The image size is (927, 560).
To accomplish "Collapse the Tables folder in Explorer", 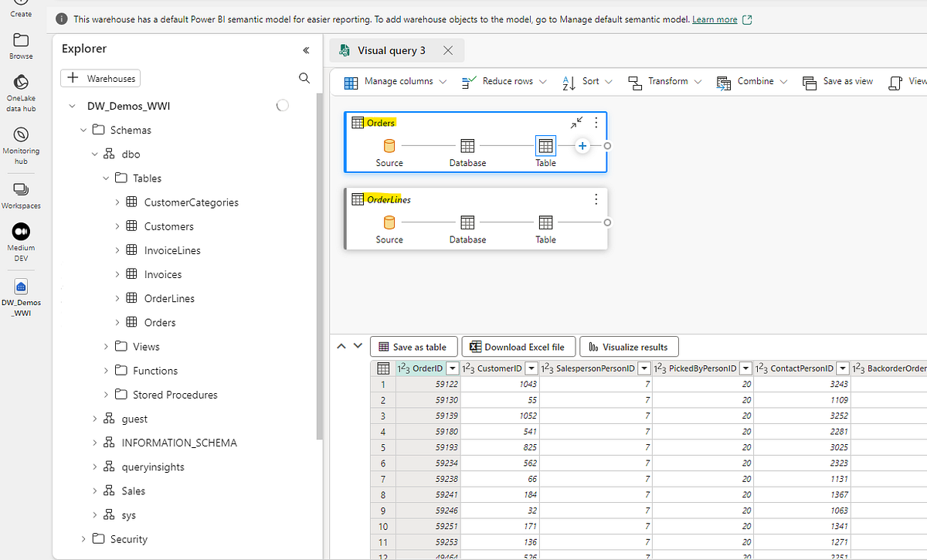I will (x=107, y=178).
